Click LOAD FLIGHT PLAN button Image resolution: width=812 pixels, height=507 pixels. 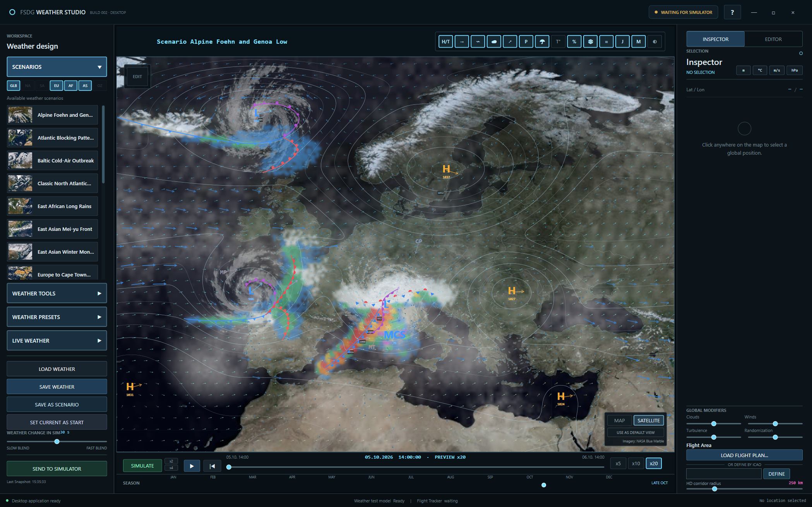744,455
